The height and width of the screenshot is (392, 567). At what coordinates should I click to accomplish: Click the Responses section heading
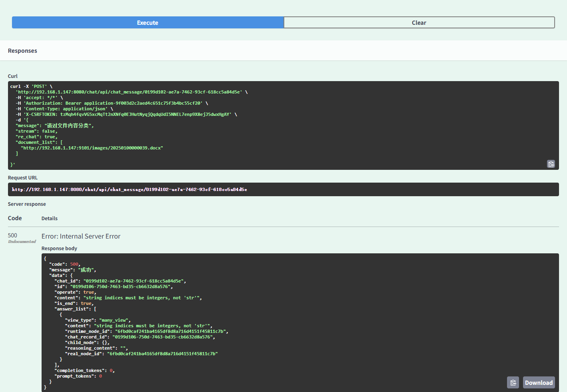22,51
